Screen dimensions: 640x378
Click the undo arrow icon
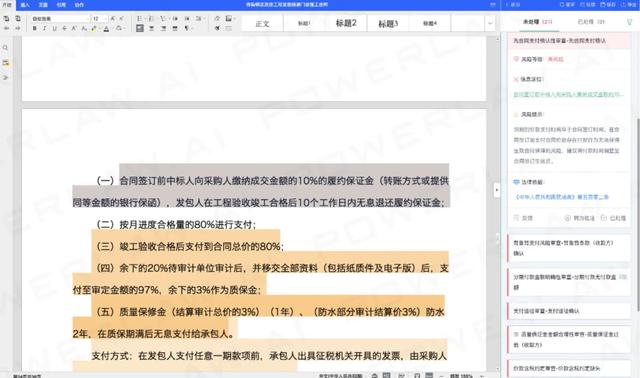(7, 28)
